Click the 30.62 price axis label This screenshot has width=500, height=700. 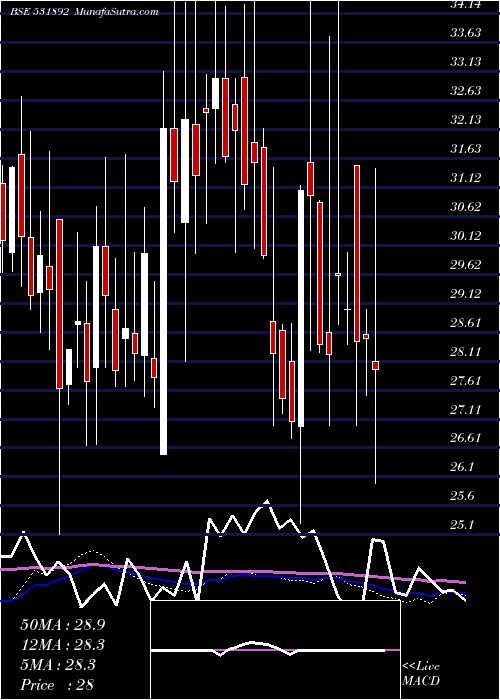(466, 207)
